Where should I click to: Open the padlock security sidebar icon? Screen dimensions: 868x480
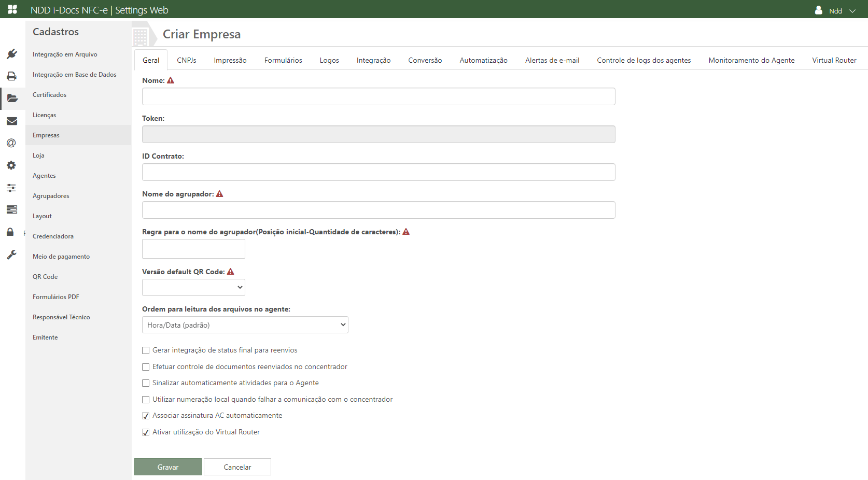[10, 232]
